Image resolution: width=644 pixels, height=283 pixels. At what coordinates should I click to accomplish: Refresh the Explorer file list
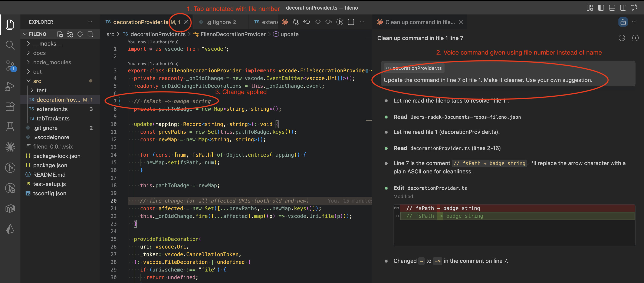tap(80, 34)
